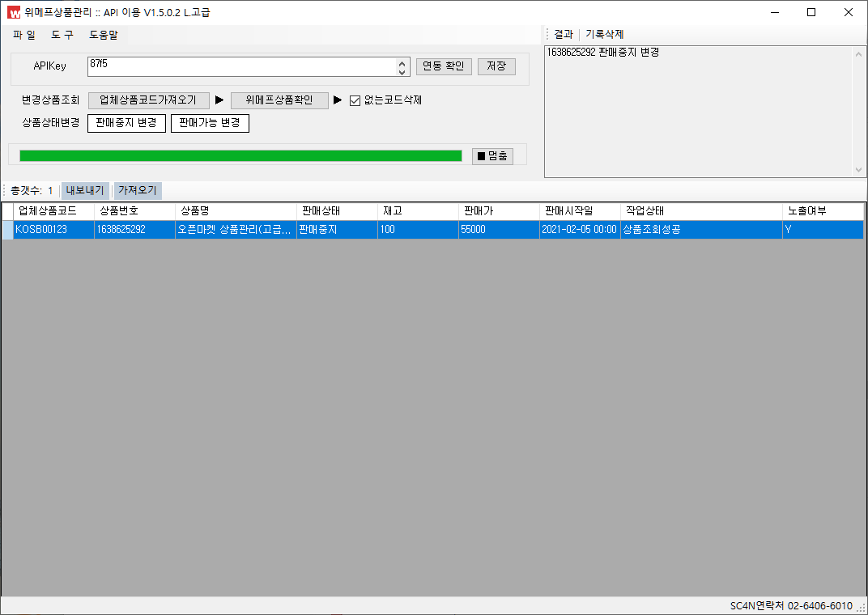The height and width of the screenshot is (615, 868).
Task: Click the 연동 확인 button
Action: click(444, 66)
